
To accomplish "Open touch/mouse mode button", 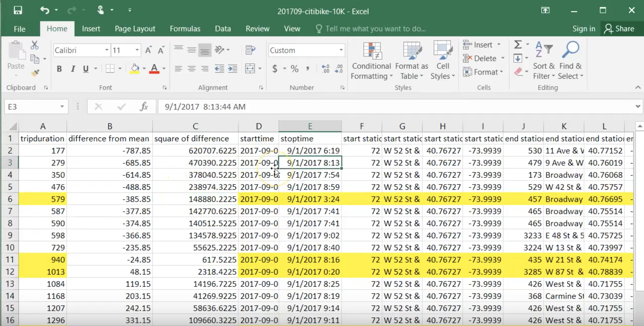I will click(x=100, y=10).
